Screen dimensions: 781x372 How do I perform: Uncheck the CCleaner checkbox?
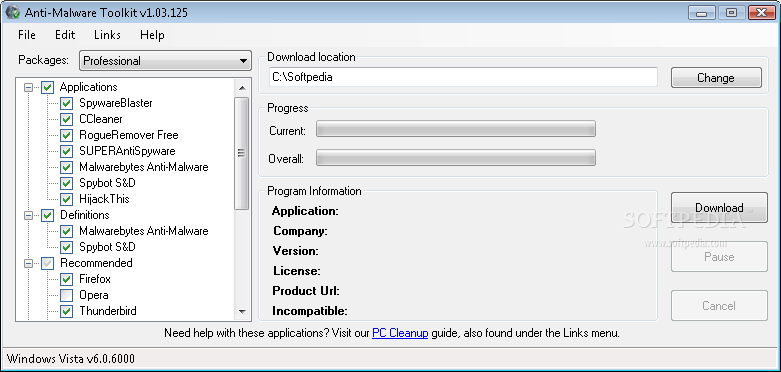[x=66, y=120]
